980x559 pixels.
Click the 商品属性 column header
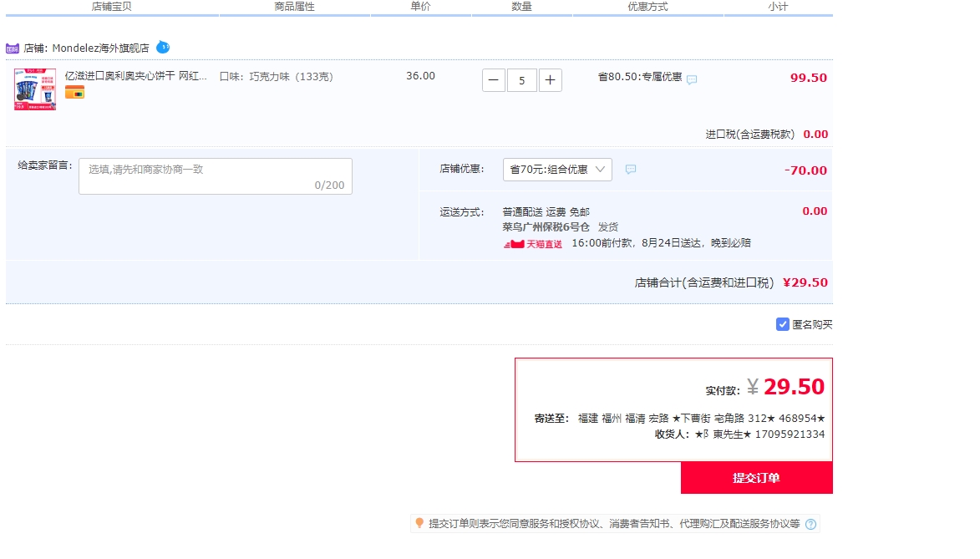(294, 6)
